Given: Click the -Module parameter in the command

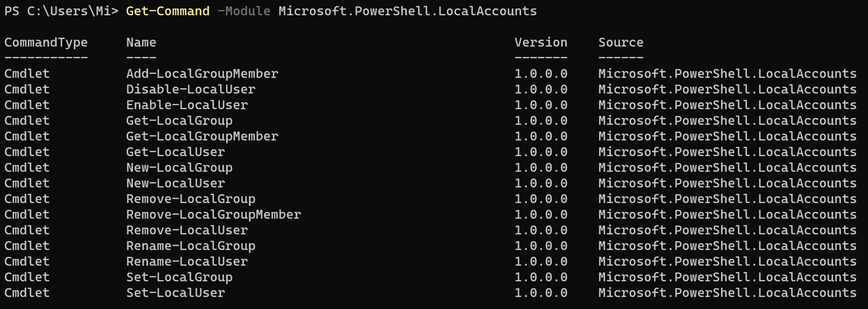Looking at the screenshot, I should click(x=244, y=11).
